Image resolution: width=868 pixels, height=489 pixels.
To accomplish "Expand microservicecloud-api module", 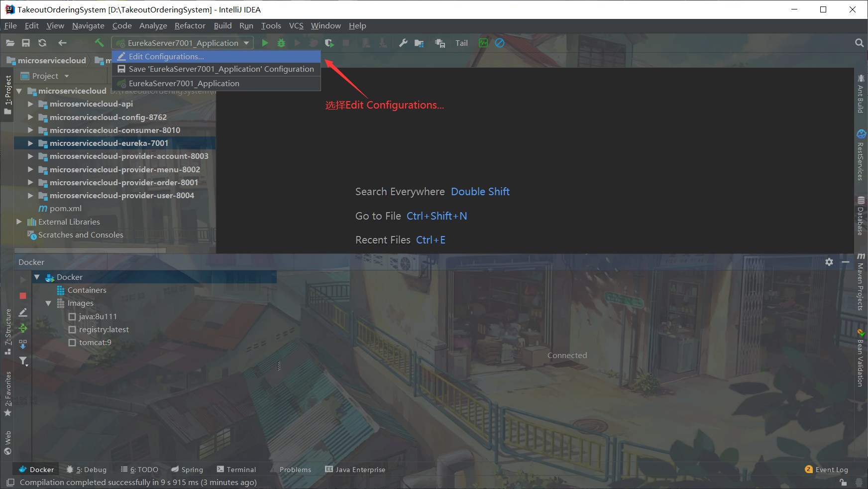I will [x=30, y=104].
